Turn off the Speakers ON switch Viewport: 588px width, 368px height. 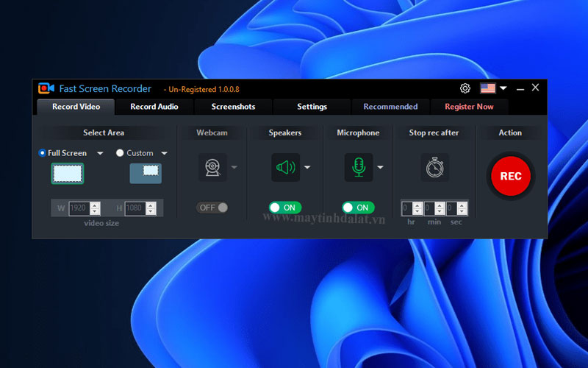click(x=285, y=208)
